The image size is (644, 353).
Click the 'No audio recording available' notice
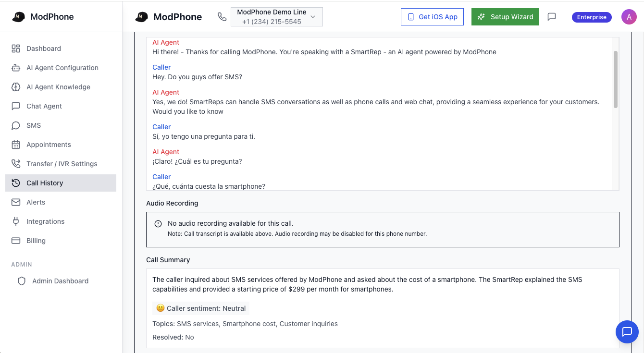(x=383, y=230)
